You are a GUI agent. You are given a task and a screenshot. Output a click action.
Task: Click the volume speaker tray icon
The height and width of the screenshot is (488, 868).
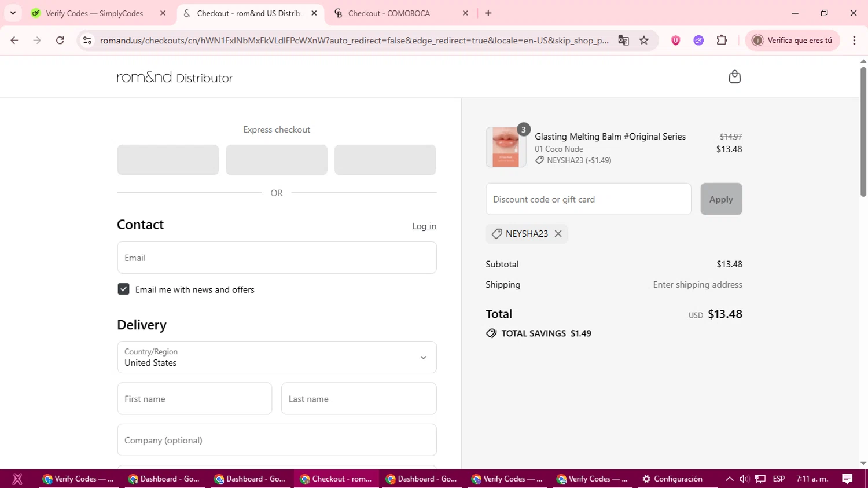tap(744, 479)
